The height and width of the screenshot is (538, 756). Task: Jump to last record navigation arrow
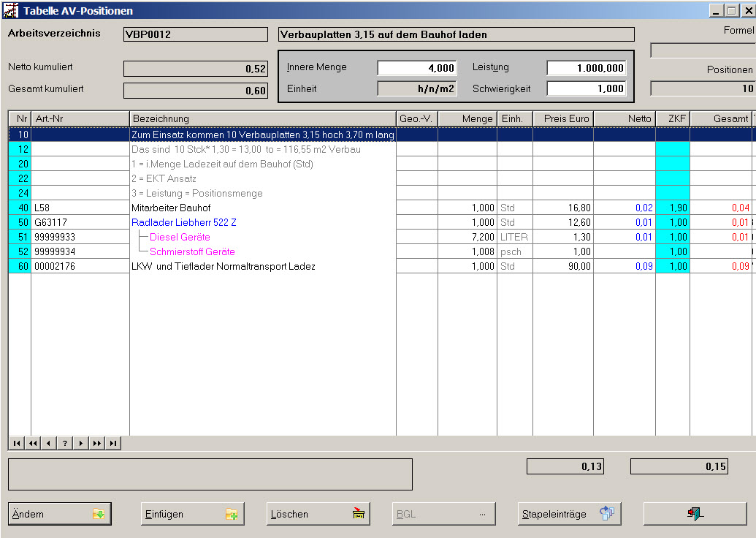click(x=112, y=443)
